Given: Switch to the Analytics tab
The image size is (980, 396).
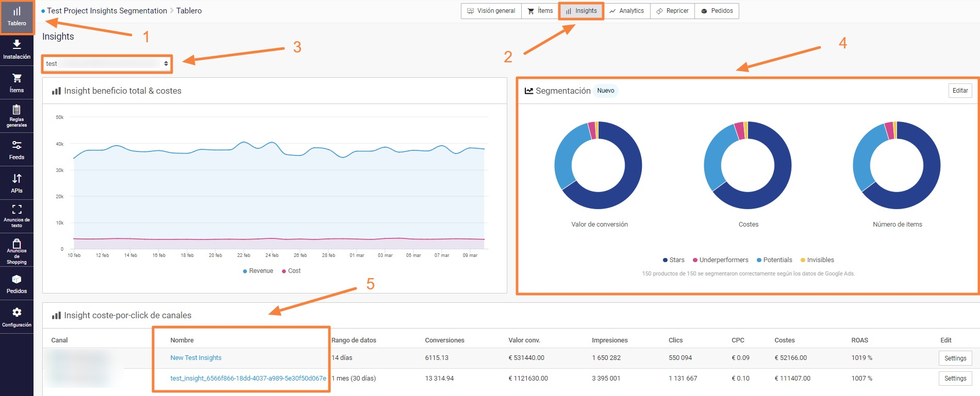Looking at the screenshot, I should point(626,11).
